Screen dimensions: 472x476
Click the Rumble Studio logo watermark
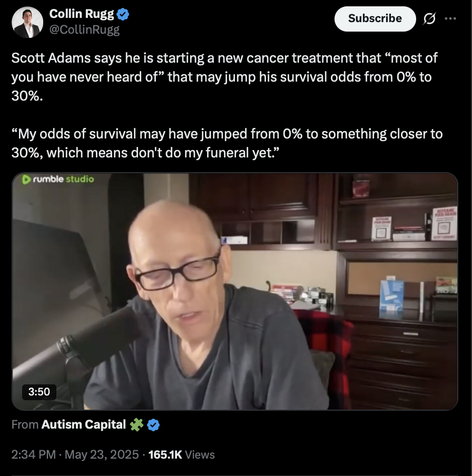tap(58, 179)
